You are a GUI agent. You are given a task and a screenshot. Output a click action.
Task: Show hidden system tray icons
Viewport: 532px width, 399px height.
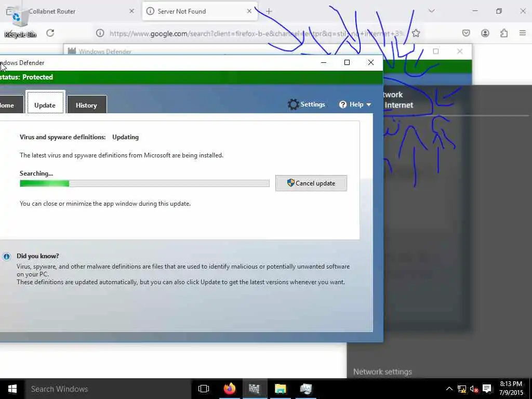click(449, 389)
